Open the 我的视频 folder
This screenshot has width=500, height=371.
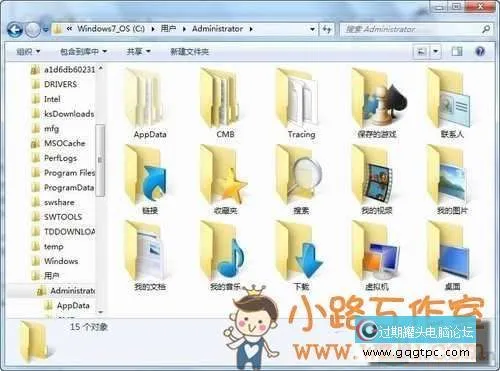[373, 174]
